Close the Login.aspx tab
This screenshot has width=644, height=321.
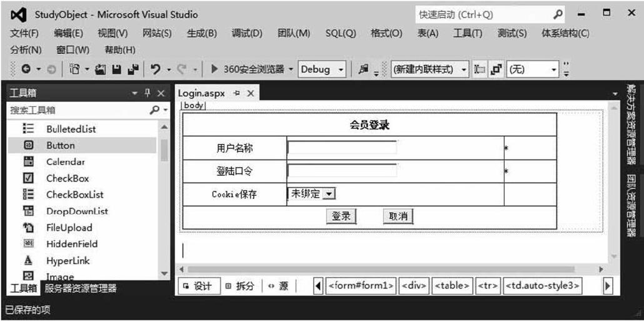point(250,93)
